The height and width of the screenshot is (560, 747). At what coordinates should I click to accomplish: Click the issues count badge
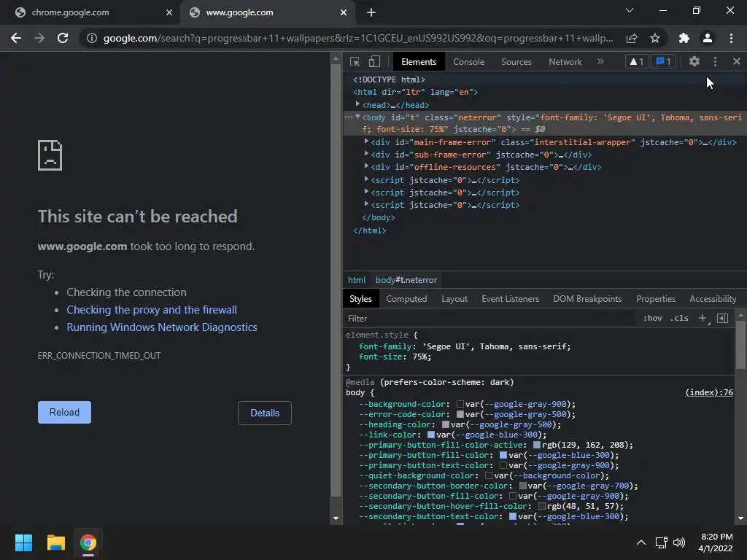(x=663, y=61)
